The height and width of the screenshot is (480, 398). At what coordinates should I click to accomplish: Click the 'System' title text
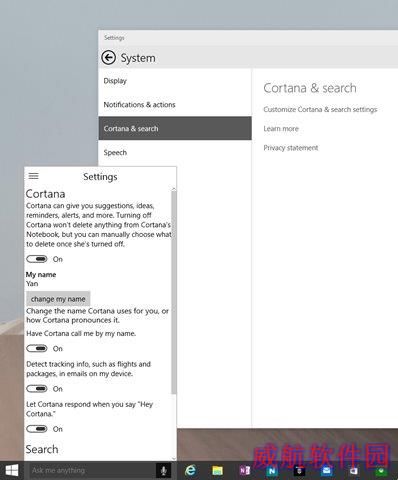coord(138,58)
